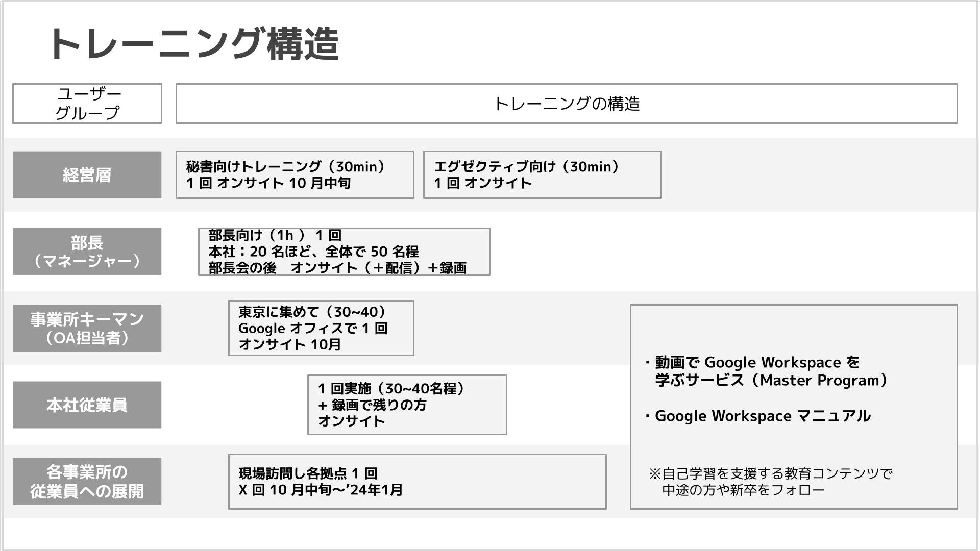Select the 各事業所の従業員への展開 label
The image size is (980, 551).
pos(87,482)
